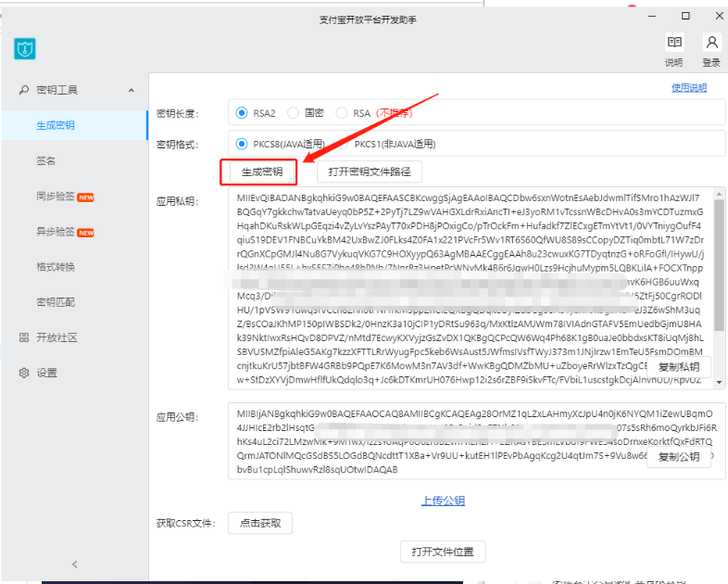The image size is (728, 584).
Task: Open the 使用说明 link
Action: (689, 88)
